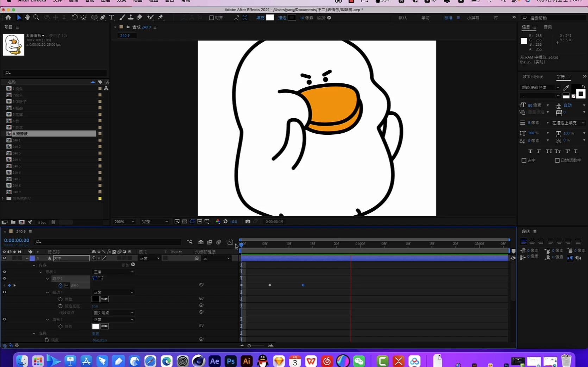588x367 pixels.
Task: Switch to the 音频 audio tab
Action: pos(548,27)
